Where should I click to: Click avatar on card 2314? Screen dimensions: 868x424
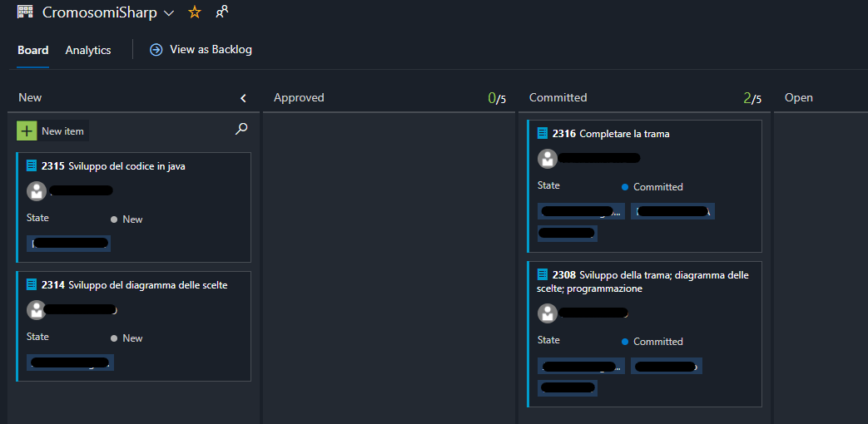point(37,310)
